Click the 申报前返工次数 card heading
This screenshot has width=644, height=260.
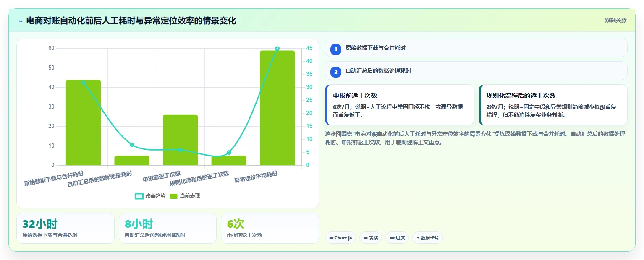pyautogui.click(x=355, y=96)
